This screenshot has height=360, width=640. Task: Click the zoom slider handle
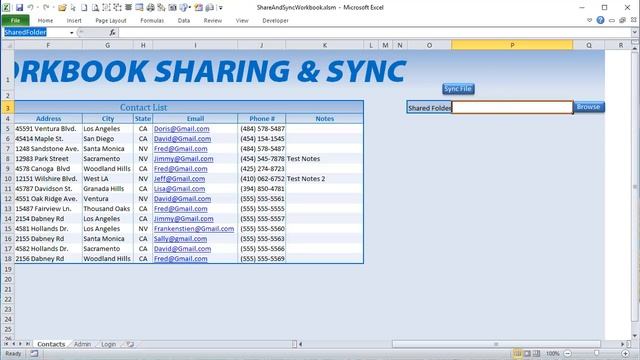pyautogui.click(x=596, y=353)
